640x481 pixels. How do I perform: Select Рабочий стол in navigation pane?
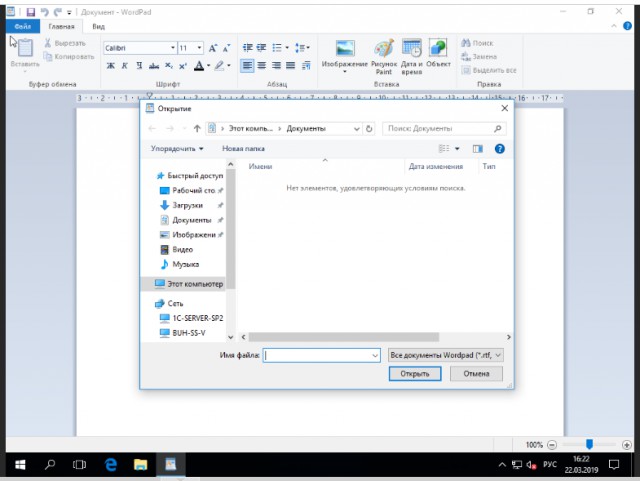click(x=193, y=191)
